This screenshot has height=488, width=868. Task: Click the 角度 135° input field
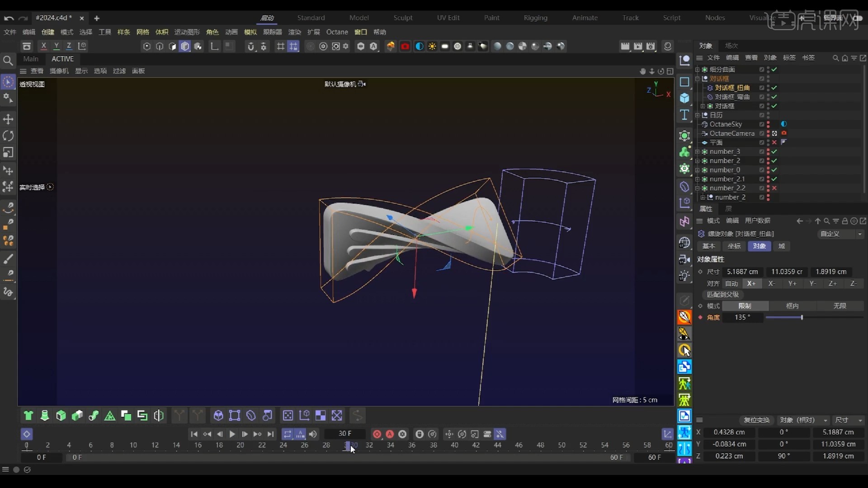(742, 318)
